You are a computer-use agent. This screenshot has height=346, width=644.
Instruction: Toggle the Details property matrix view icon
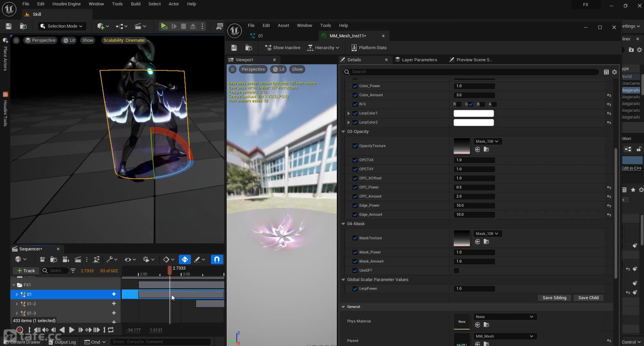click(x=606, y=72)
